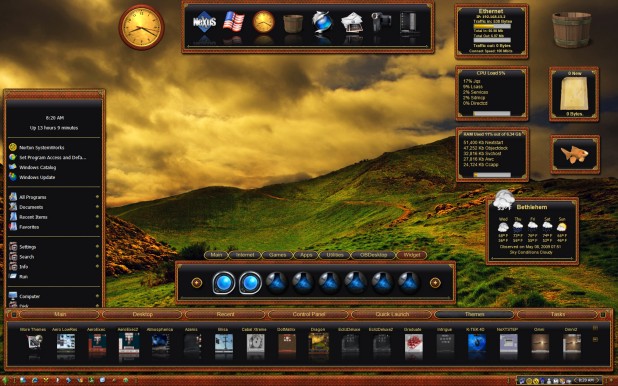Click the server tower dock icon

tap(408, 23)
